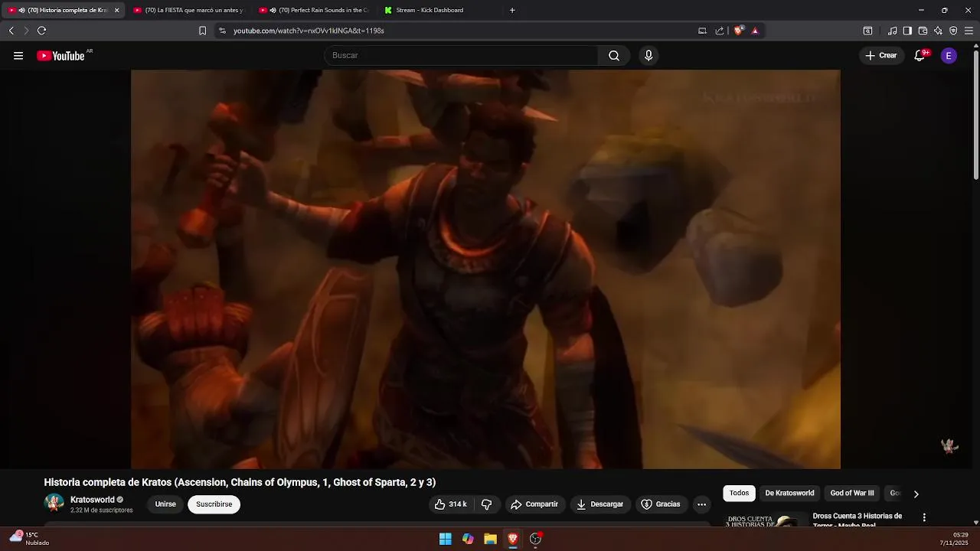Click the video player to pause
The image size is (980, 551).
[485, 269]
